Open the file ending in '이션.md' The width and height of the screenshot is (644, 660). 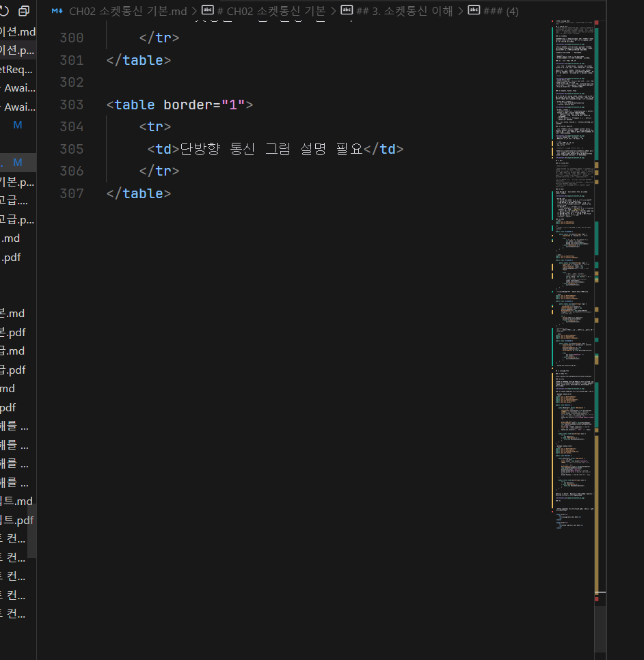pos(18,31)
